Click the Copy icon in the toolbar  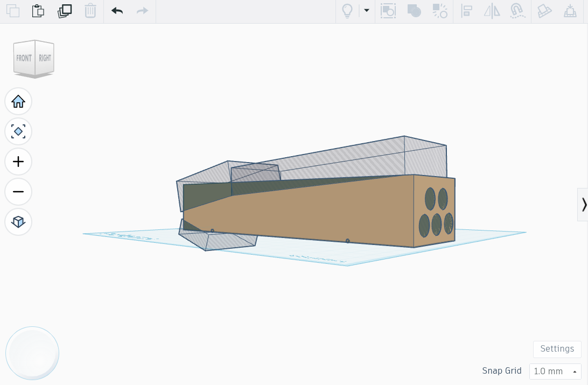point(13,11)
